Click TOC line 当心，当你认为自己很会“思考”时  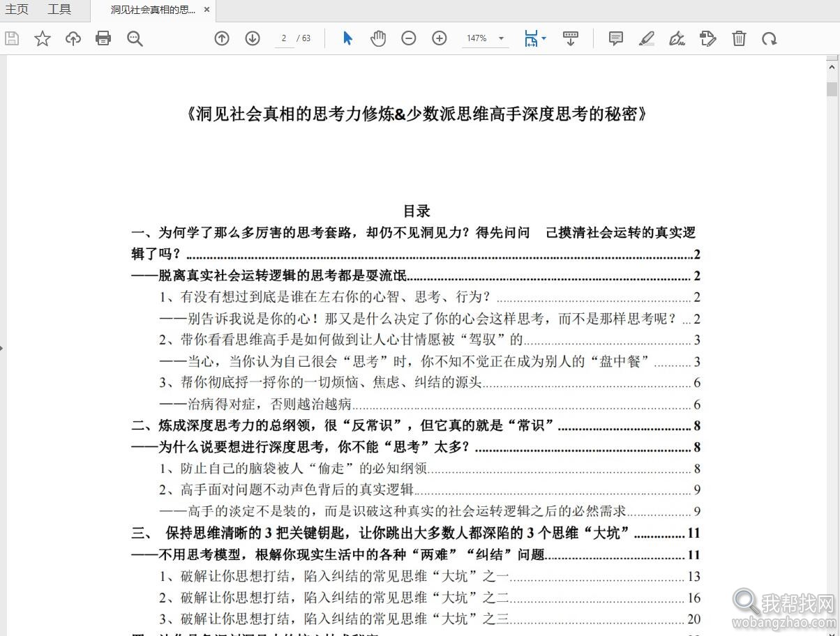430,362
